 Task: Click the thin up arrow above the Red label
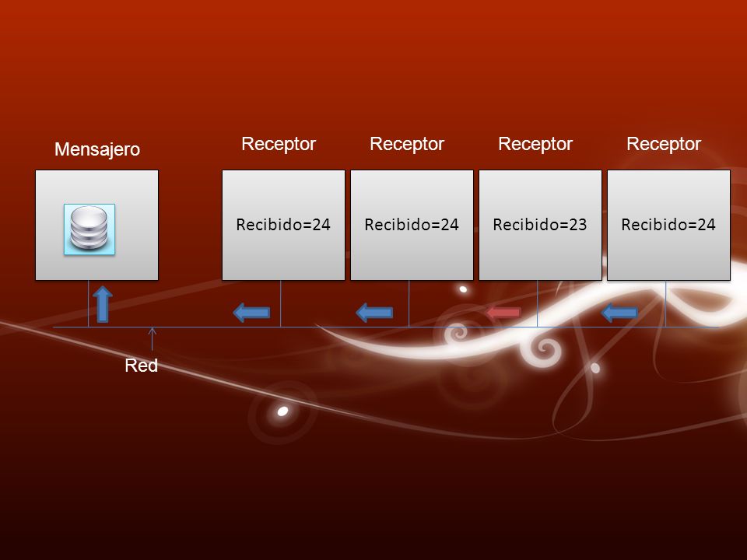click(x=152, y=339)
